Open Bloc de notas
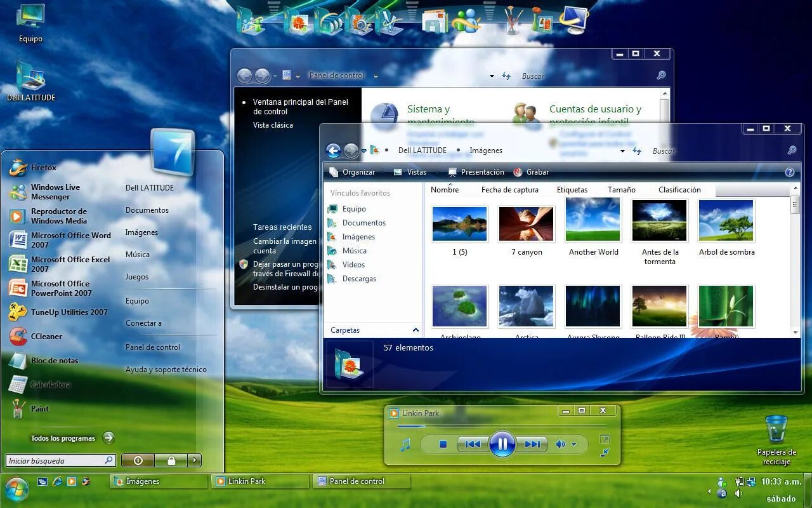This screenshot has width=812, height=508. click(44, 361)
